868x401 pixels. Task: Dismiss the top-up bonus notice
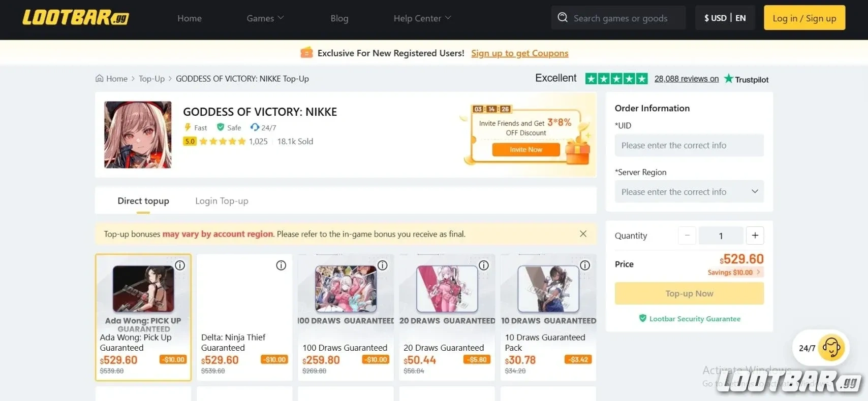[583, 234]
